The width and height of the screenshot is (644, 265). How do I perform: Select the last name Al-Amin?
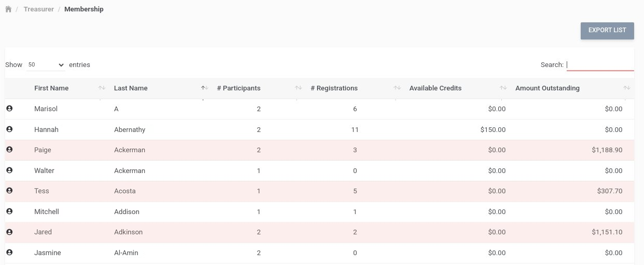point(126,253)
